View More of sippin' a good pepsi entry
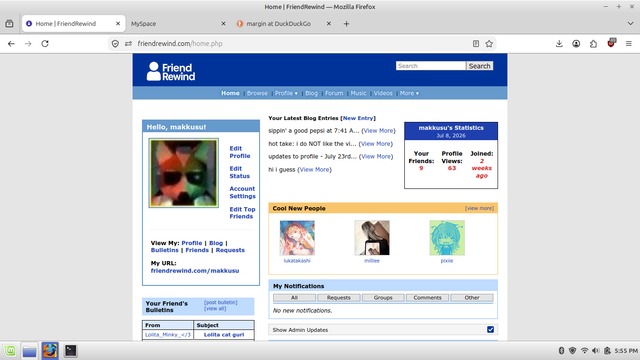This screenshot has height=360, width=640. (378, 131)
